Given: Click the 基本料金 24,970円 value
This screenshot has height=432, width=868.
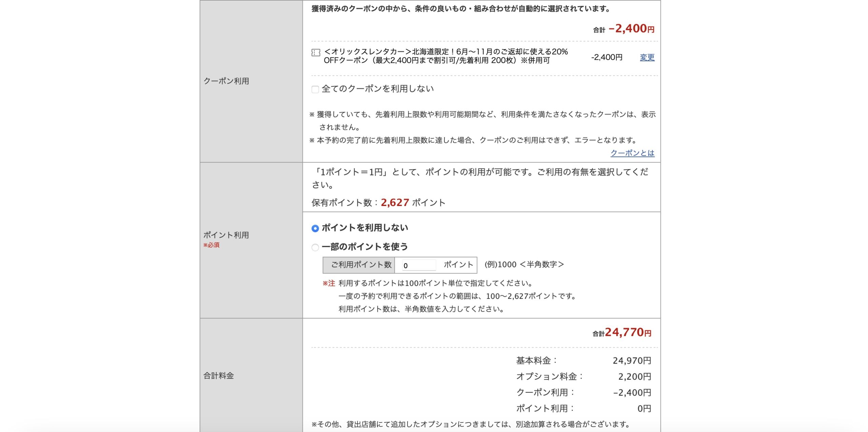Looking at the screenshot, I should tap(632, 361).
